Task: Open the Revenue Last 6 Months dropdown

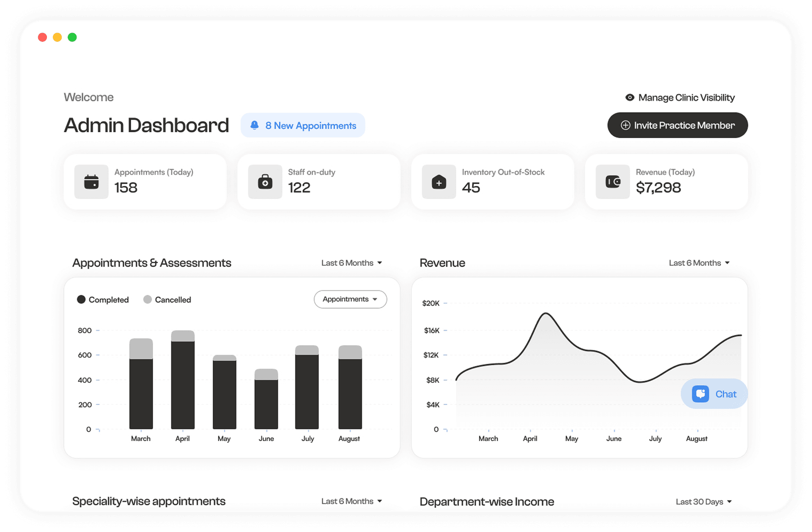Action: (x=699, y=263)
